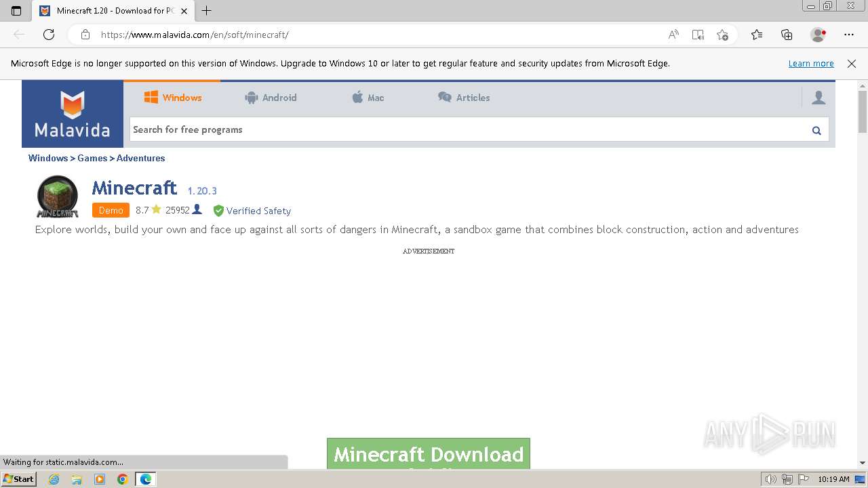
Task: Open Edge settings and more menu
Action: coord(849,35)
